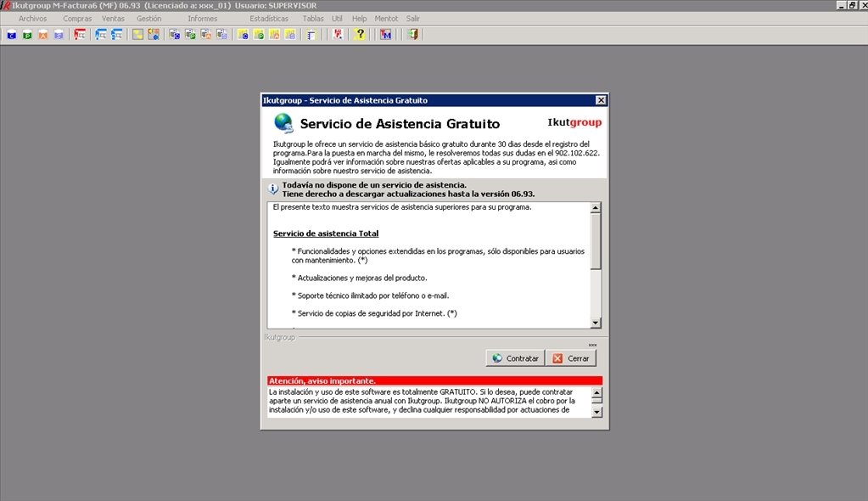This screenshot has width=868, height=501.
Task: Click up arrow of service text scrollbar
Action: 596,208
